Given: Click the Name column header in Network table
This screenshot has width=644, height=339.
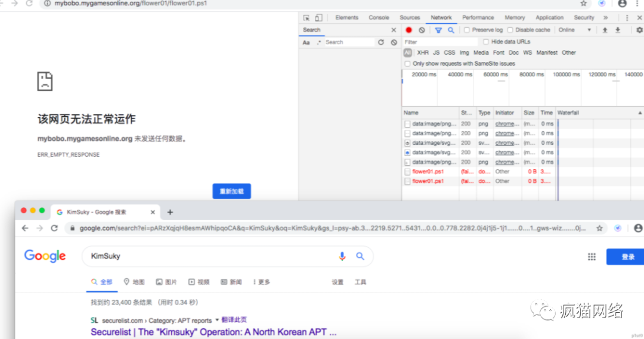Looking at the screenshot, I should tap(430, 113).
